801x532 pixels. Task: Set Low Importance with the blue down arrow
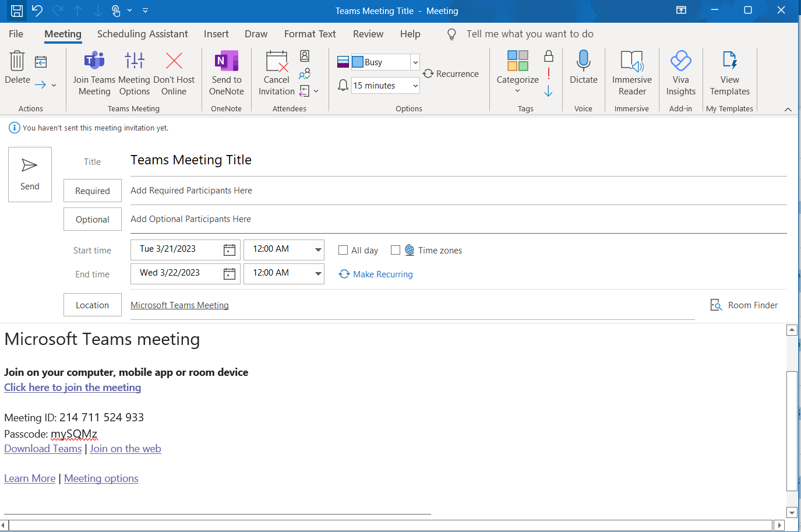[x=549, y=91]
